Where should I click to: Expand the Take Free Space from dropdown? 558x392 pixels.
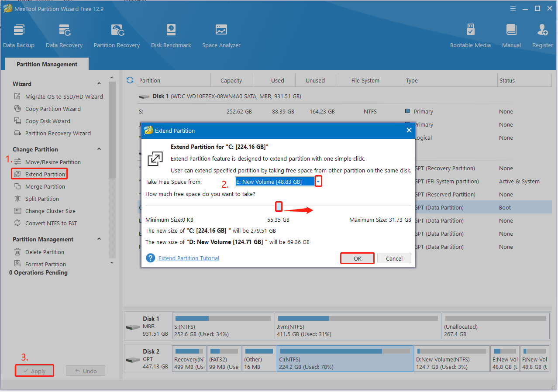click(x=318, y=182)
